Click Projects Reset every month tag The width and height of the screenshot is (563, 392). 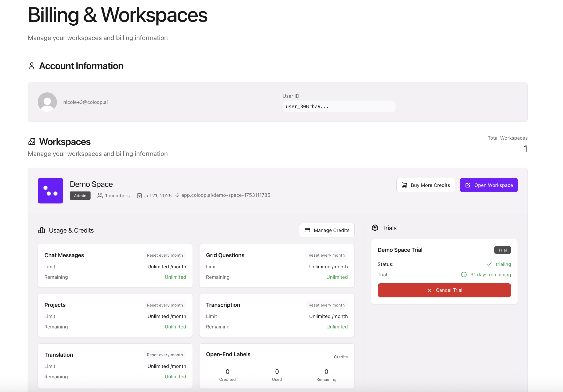pos(165,305)
